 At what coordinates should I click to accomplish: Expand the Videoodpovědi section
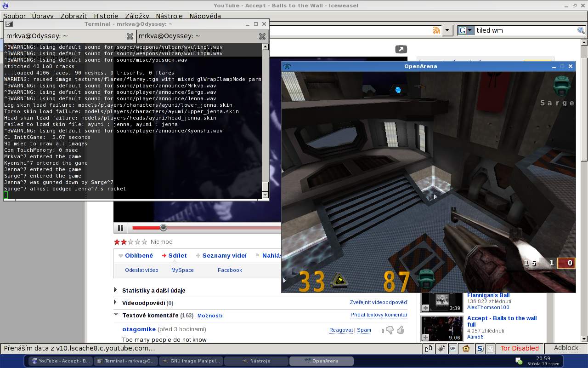click(x=143, y=303)
